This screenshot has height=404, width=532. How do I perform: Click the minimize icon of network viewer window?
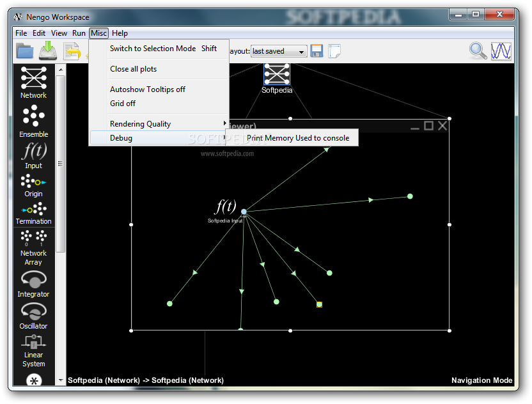[414, 128]
